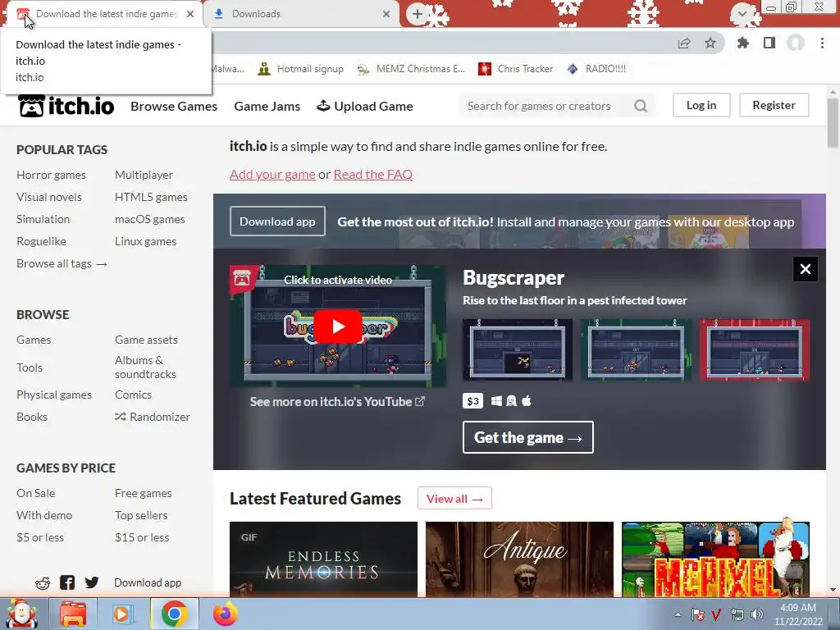Click the macOS apple icon for Bugscraper
840x630 pixels.
[527, 400]
